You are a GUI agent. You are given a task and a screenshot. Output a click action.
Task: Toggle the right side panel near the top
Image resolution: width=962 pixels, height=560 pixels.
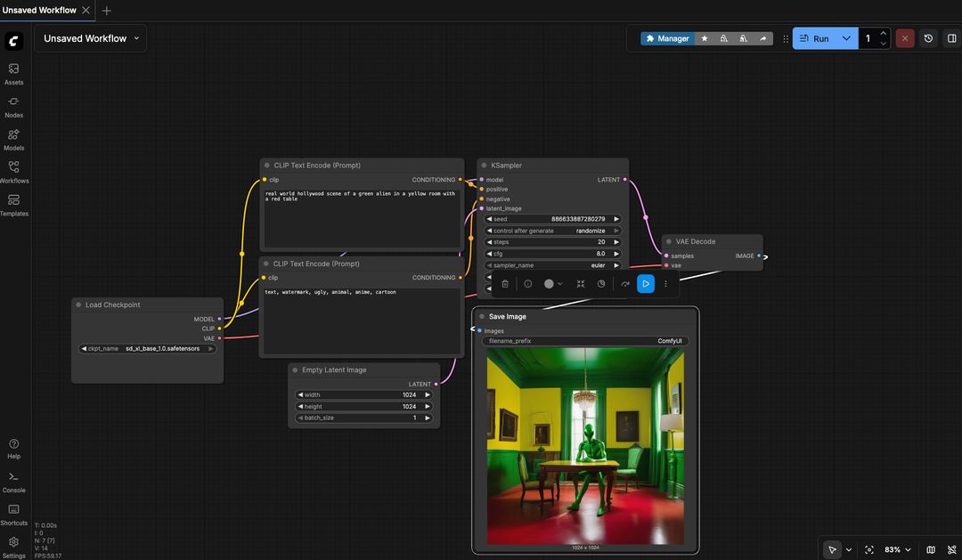coord(951,37)
